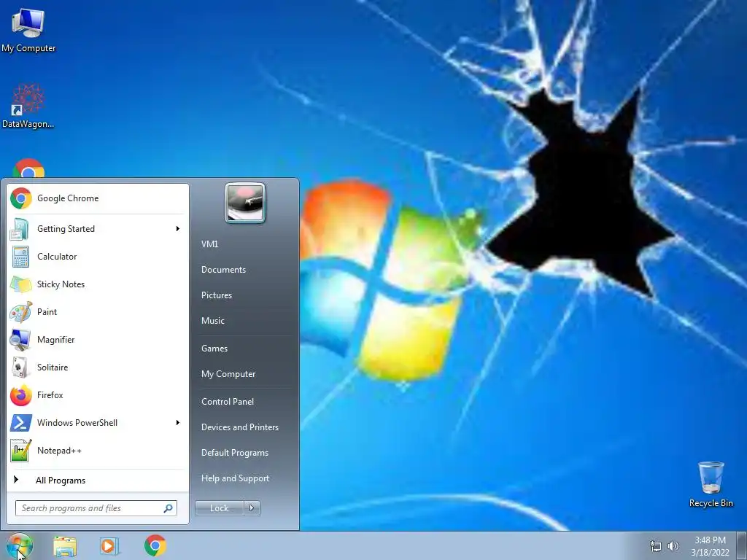Open shutdown options arrow next to Lock

[252, 508]
